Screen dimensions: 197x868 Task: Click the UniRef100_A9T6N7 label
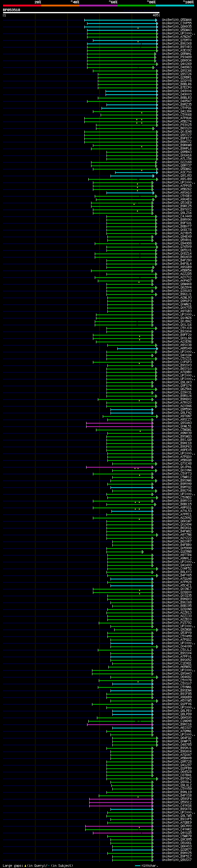pyautogui.click(x=176, y=416)
